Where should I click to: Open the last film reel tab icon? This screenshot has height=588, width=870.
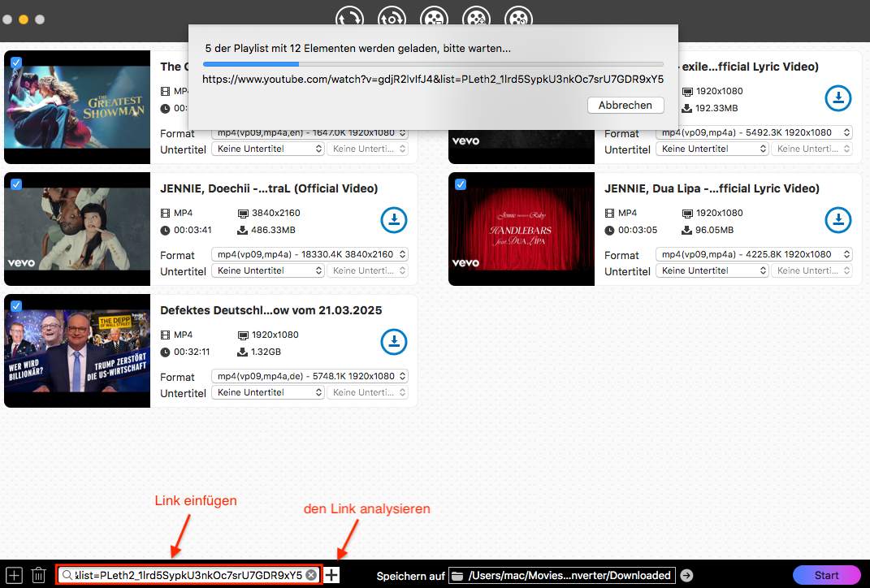tap(518, 18)
